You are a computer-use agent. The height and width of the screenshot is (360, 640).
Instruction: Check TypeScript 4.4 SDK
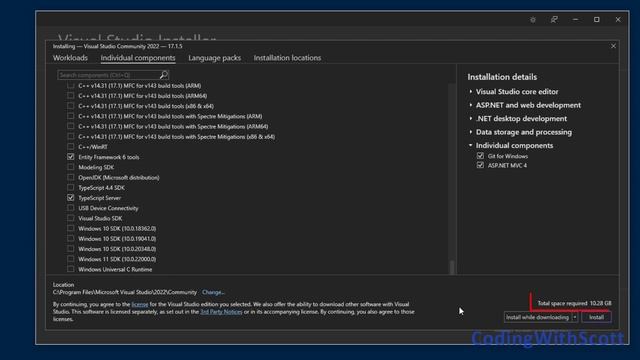(x=71, y=187)
